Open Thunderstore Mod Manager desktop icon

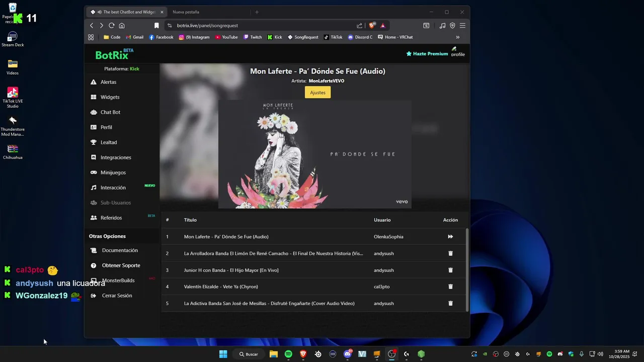[13, 126]
